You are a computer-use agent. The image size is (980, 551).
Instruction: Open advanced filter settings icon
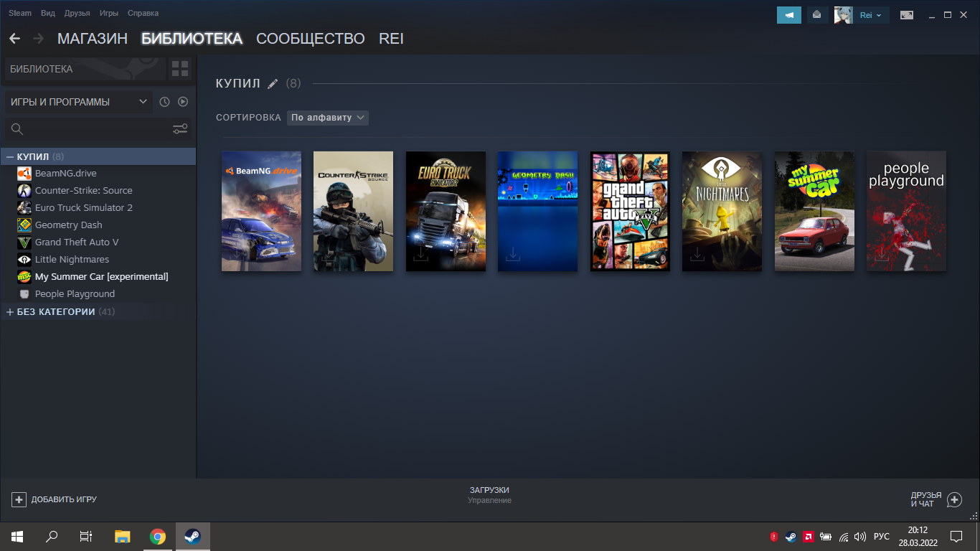pos(180,129)
